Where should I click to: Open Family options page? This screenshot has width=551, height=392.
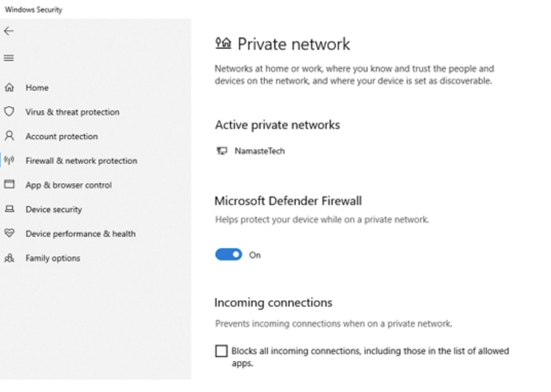tap(53, 258)
